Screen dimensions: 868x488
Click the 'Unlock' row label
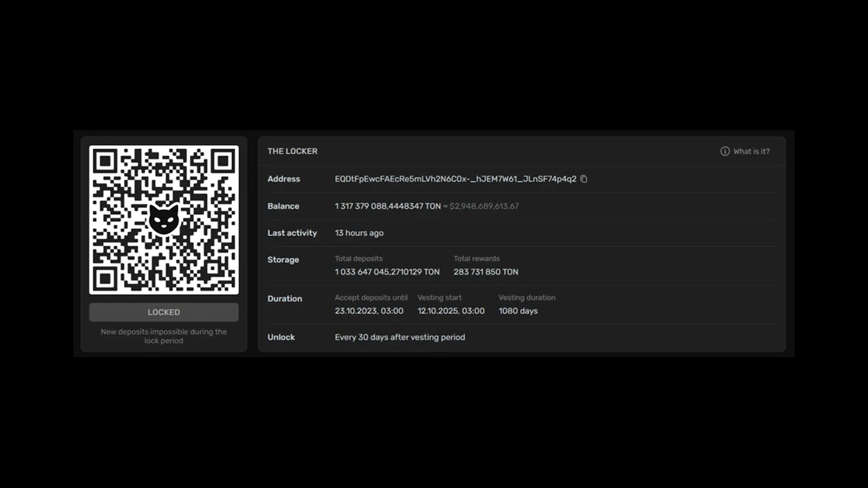(x=281, y=337)
